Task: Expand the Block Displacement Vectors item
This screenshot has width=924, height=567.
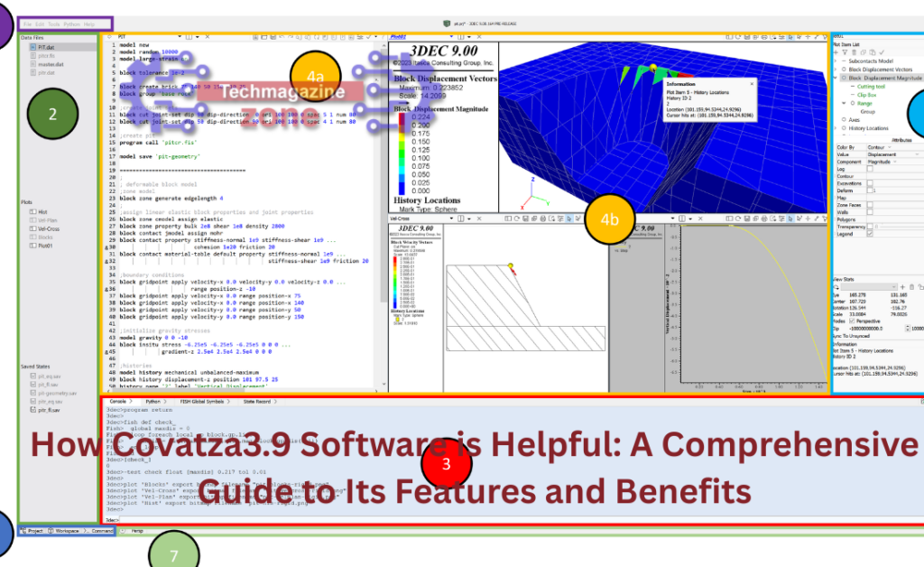Action: [x=835, y=70]
